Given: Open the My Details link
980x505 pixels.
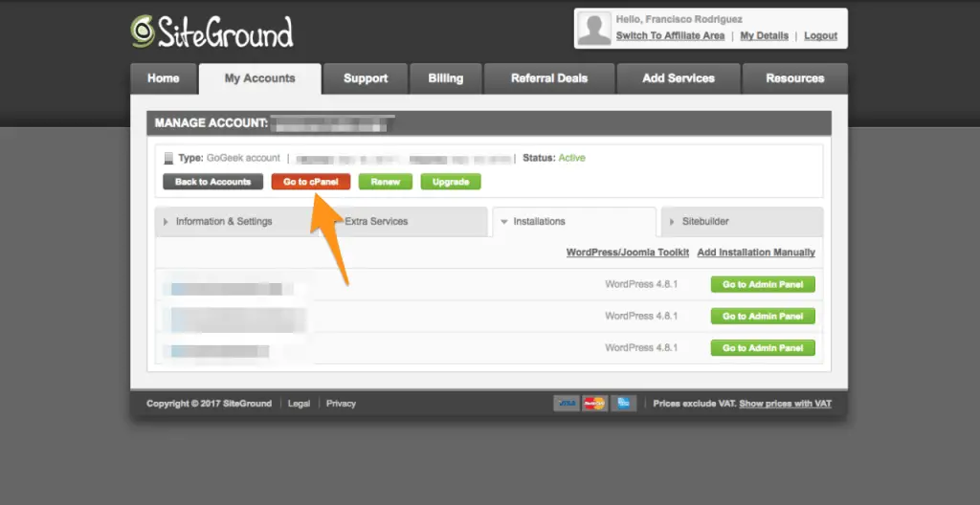Looking at the screenshot, I should 765,35.
